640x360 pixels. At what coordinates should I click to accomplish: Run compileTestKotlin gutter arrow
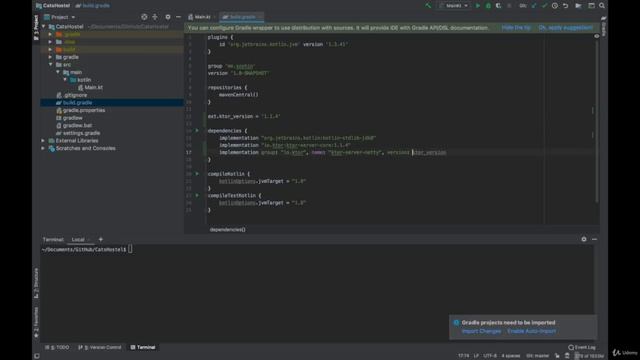coord(197,196)
